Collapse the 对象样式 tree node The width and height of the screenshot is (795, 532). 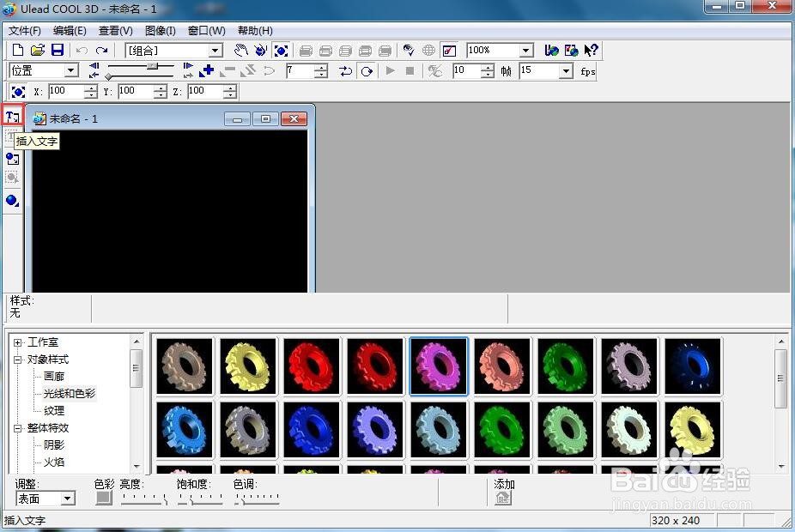pyautogui.click(x=18, y=360)
